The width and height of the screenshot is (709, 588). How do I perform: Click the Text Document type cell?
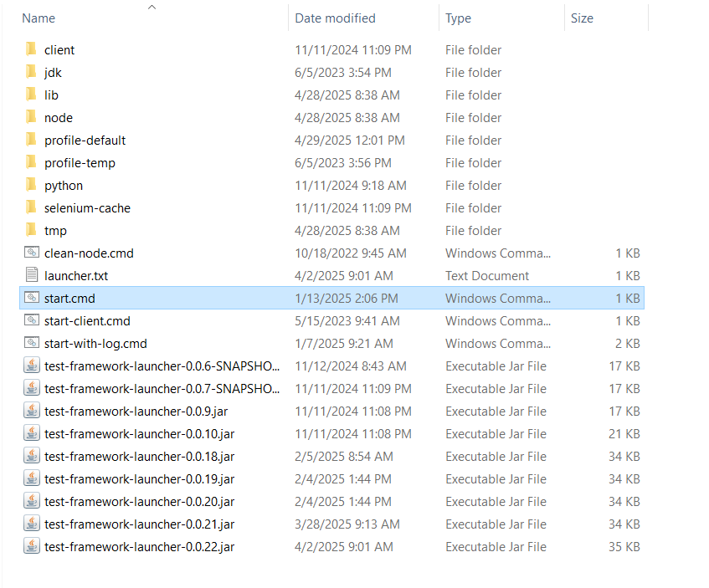(487, 276)
